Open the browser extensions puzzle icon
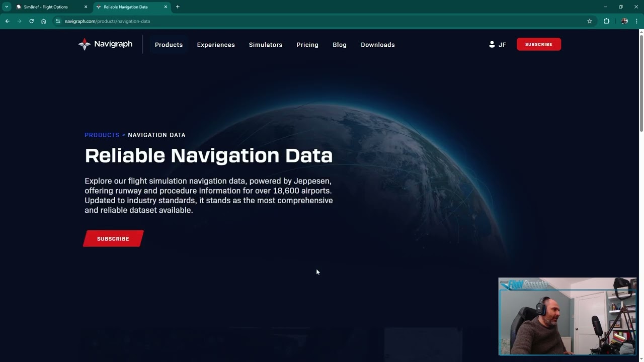Image resolution: width=644 pixels, height=362 pixels. (x=606, y=21)
